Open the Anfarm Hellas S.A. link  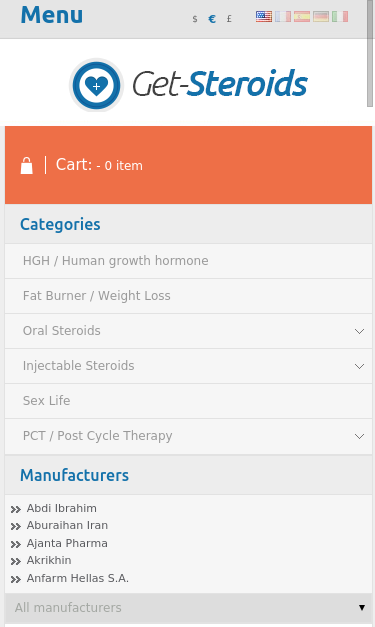pos(78,578)
